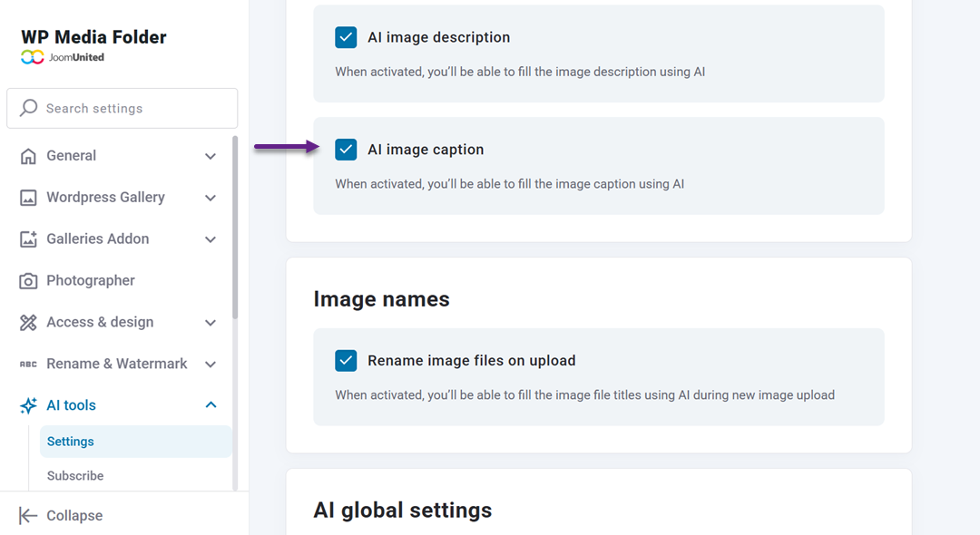980x535 pixels.
Task: Open the Settings submenu item
Action: (70, 441)
